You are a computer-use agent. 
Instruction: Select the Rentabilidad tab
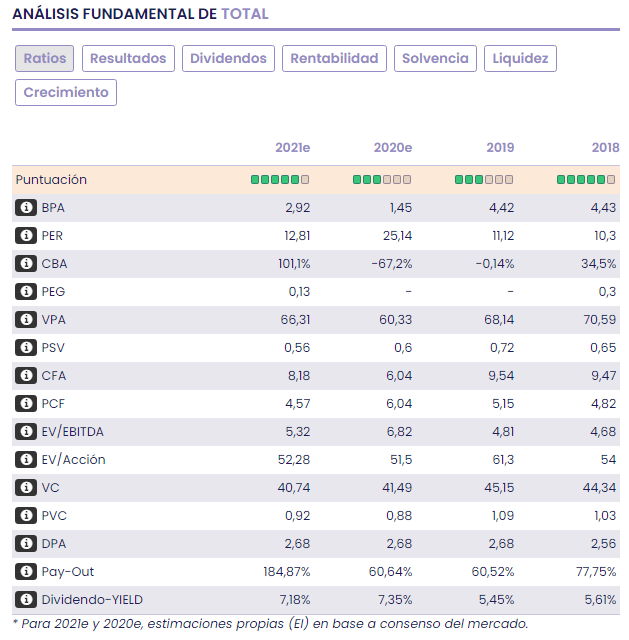334,58
